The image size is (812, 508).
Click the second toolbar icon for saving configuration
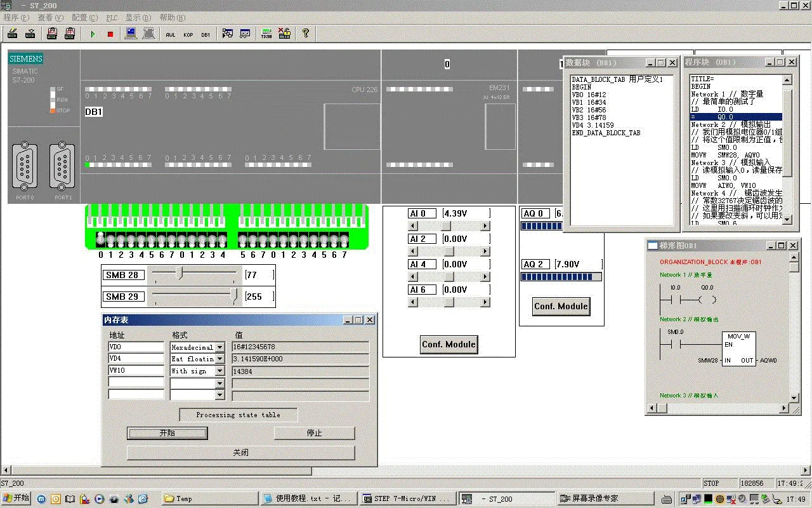tap(30, 34)
